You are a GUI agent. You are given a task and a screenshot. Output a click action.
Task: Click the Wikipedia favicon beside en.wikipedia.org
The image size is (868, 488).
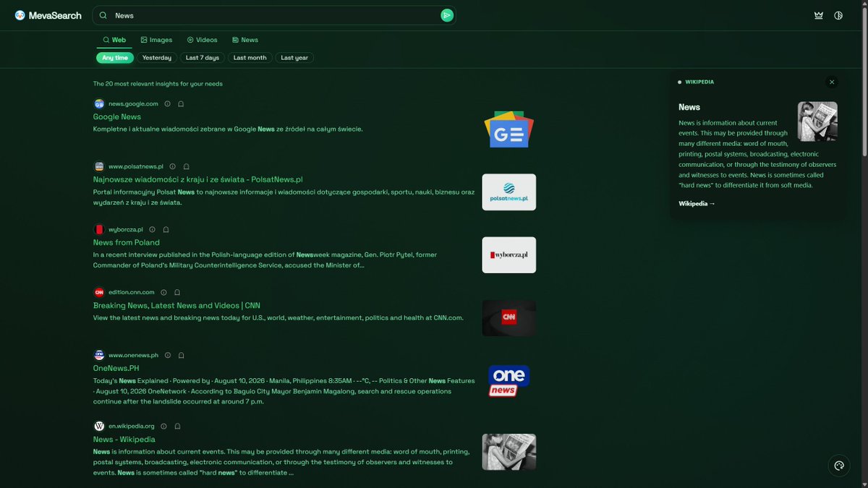[99, 426]
